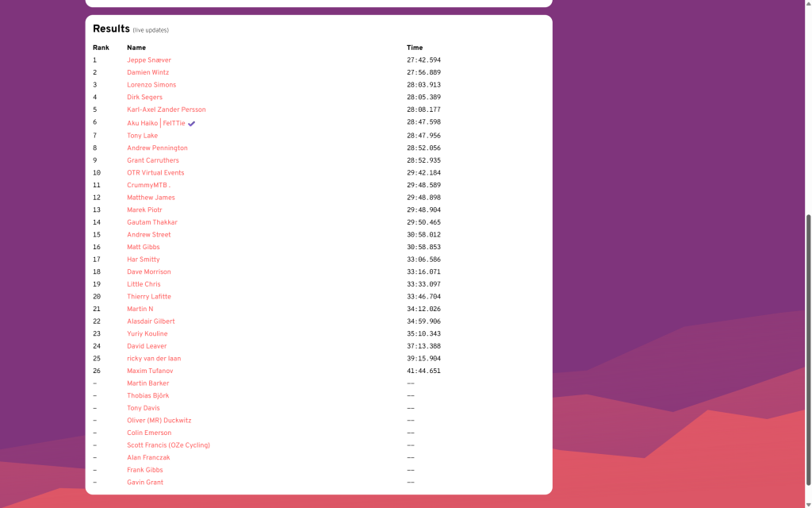
Task: Open Thierry Lafitte's result entry
Action: point(149,297)
